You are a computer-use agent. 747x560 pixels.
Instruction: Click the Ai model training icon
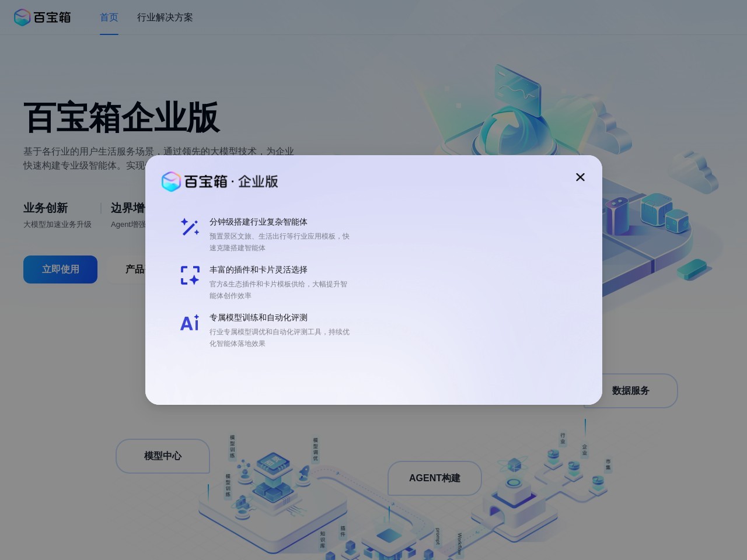[x=190, y=323]
